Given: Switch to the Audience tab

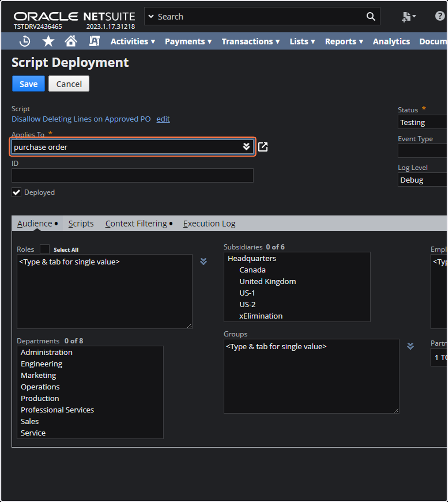Looking at the screenshot, I should (35, 223).
